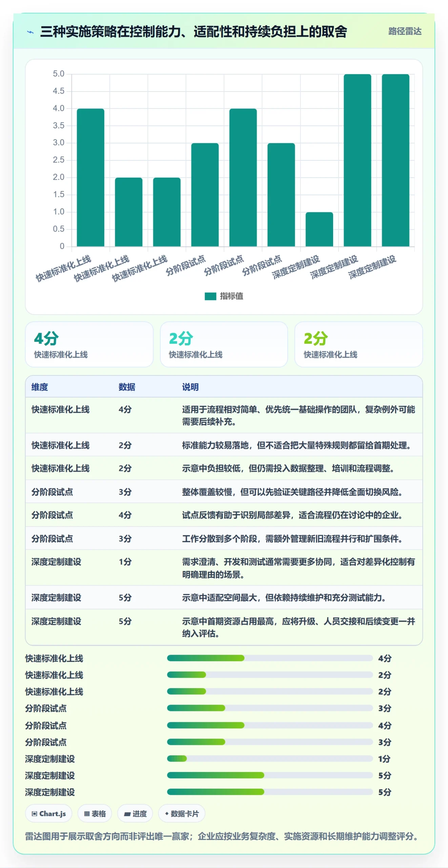448x868 pixels.
Task: Click the footer note beginning 雷达图用于展示取舍方向
Action: pyautogui.click(x=223, y=836)
